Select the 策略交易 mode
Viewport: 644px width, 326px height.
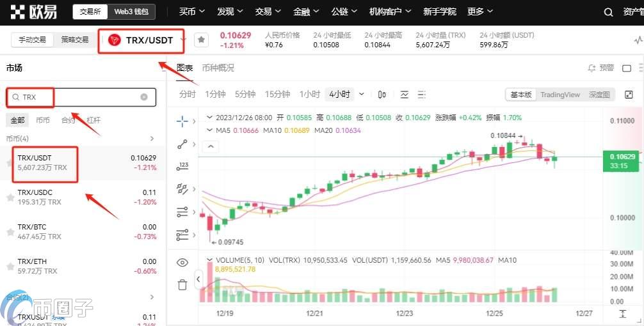(x=75, y=40)
